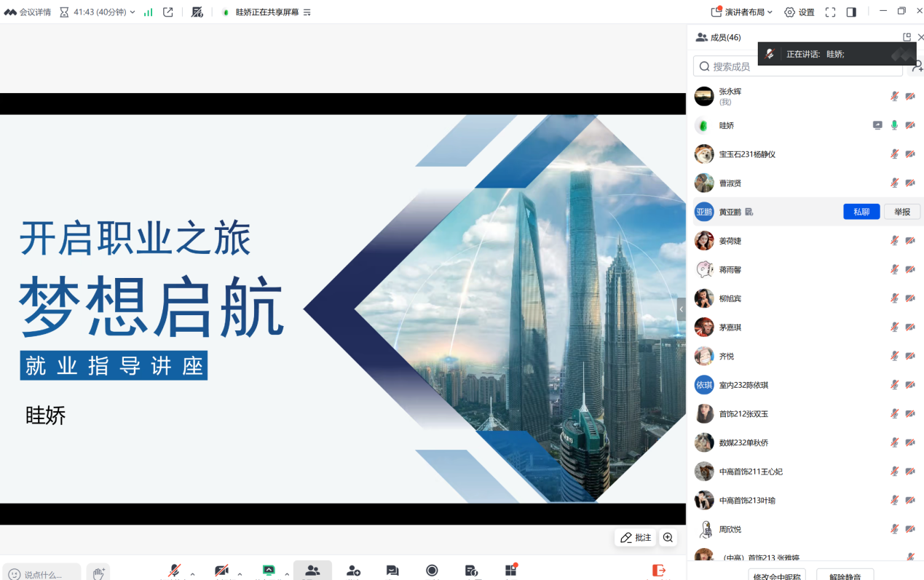Open the chat icon in bottom toolbar
This screenshot has height=580, width=924.
coord(392,571)
